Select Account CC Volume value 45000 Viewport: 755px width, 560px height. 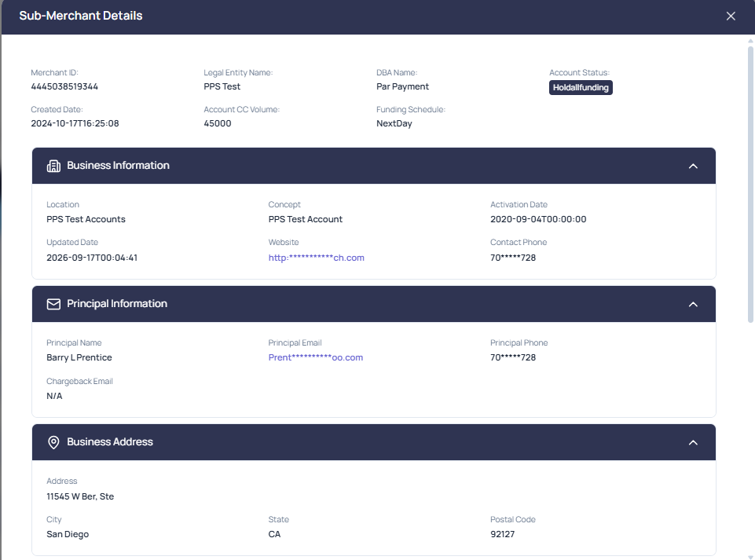pyautogui.click(x=217, y=124)
